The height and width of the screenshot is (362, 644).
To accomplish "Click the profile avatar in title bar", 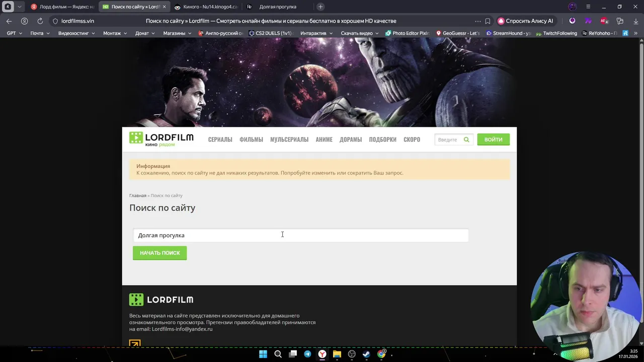I will click(x=572, y=7).
